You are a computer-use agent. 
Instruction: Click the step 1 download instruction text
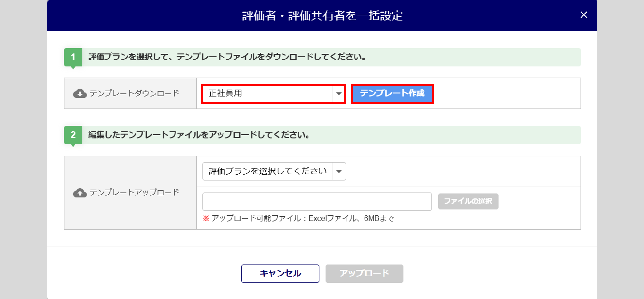coord(227,57)
